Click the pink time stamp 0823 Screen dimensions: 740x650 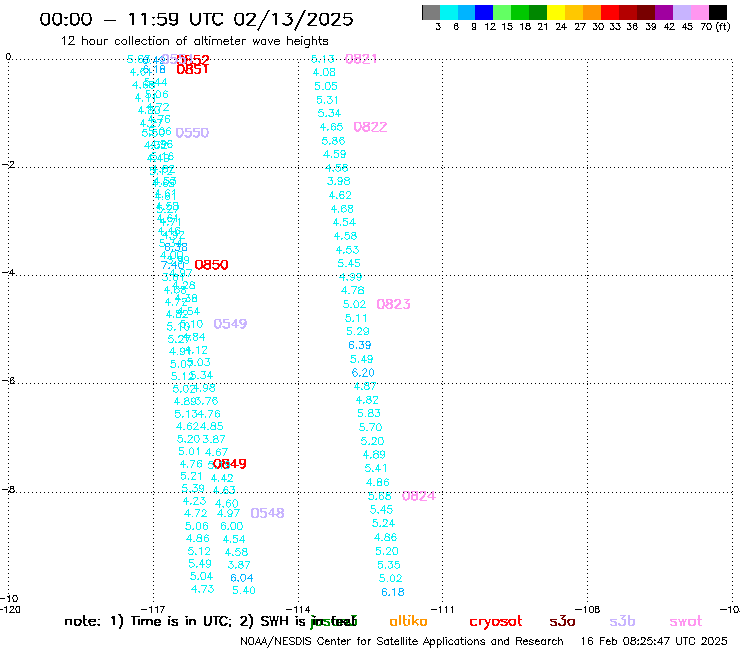click(394, 304)
